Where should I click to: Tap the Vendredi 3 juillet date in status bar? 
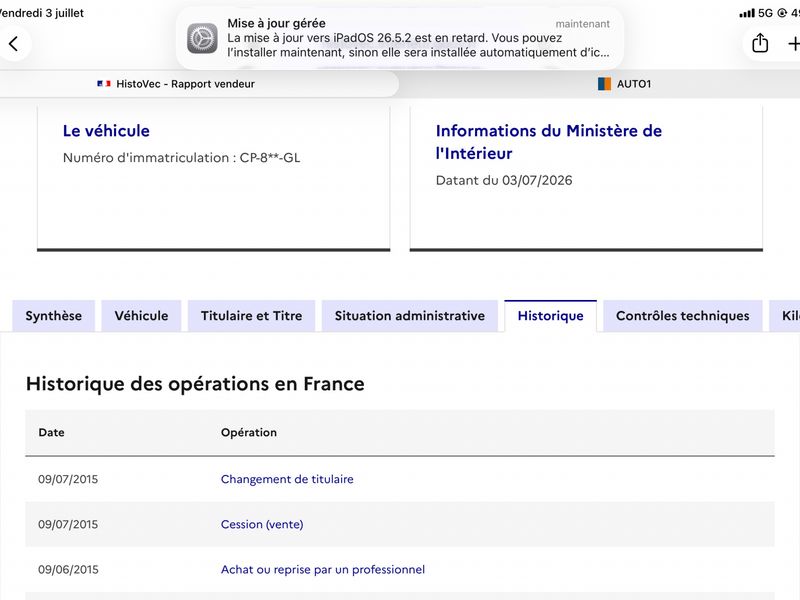tap(42, 13)
